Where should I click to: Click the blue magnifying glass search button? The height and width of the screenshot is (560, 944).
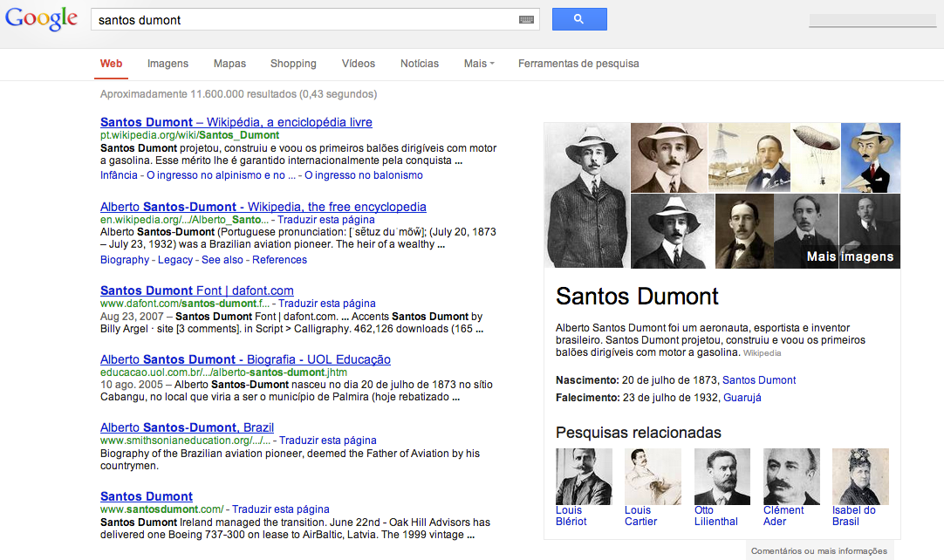point(579,19)
